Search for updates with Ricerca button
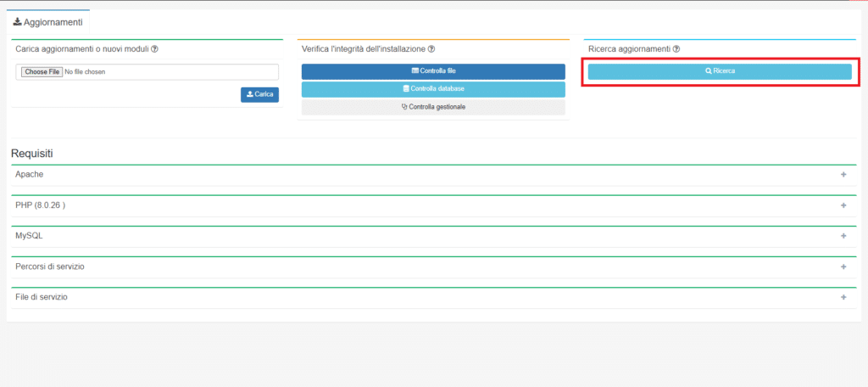The image size is (868, 387). click(720, 71)
